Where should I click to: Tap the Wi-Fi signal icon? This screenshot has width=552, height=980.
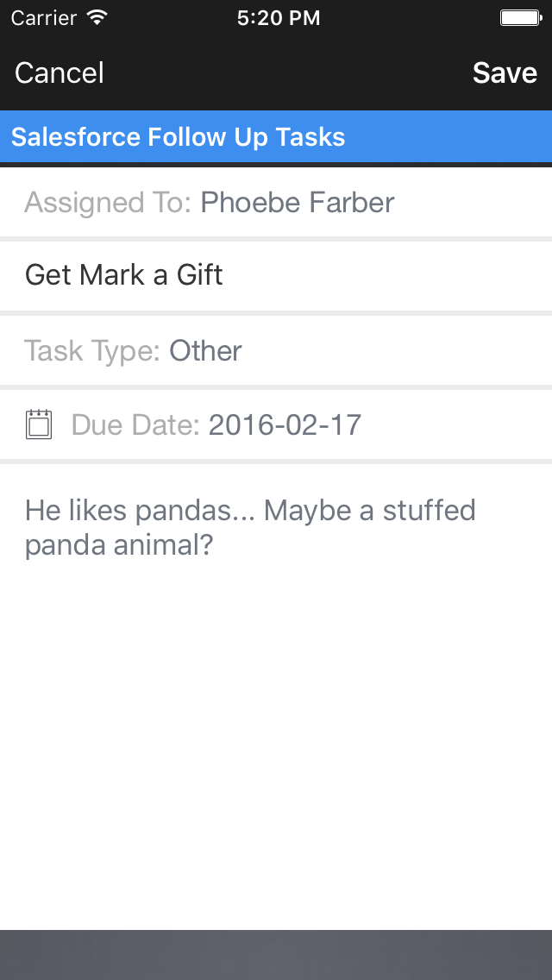click(x=97, y=17)
